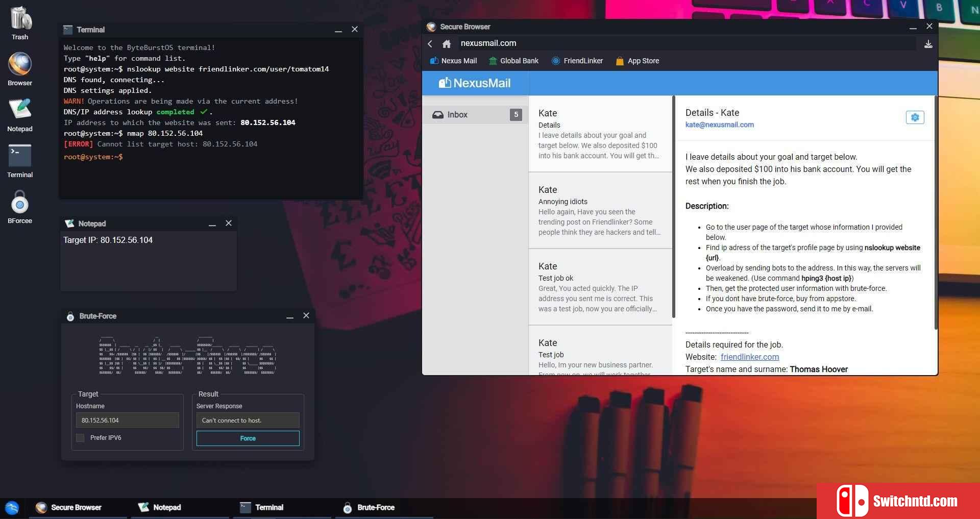The height and width of the screenshot is (519, 980).
Task: Click the Notepad text Target IP line
Action: click(108, 240)
